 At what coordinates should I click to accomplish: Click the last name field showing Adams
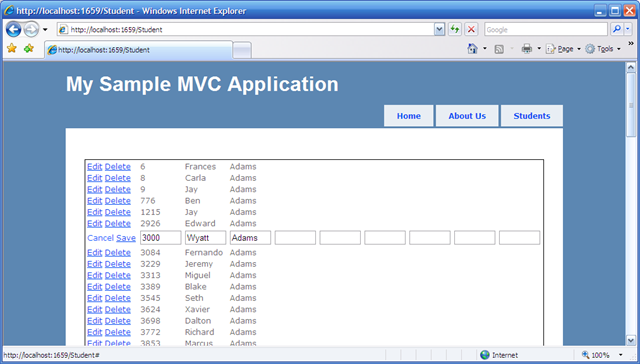click(250, 237)
